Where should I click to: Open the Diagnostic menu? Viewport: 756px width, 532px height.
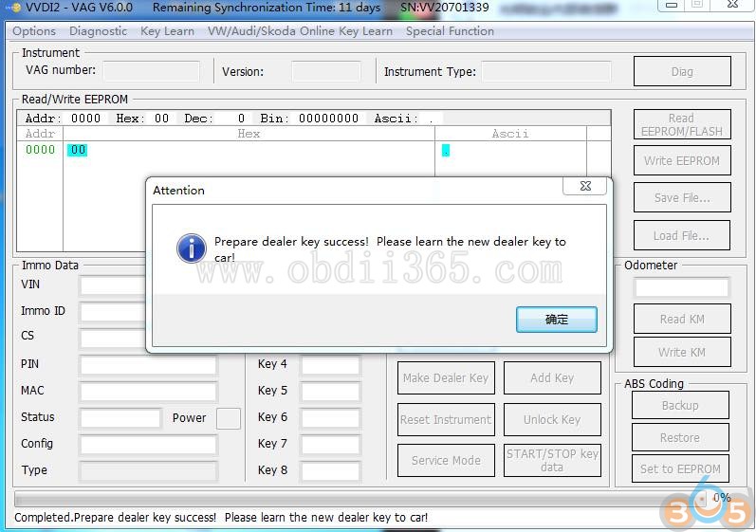[98, 31]
